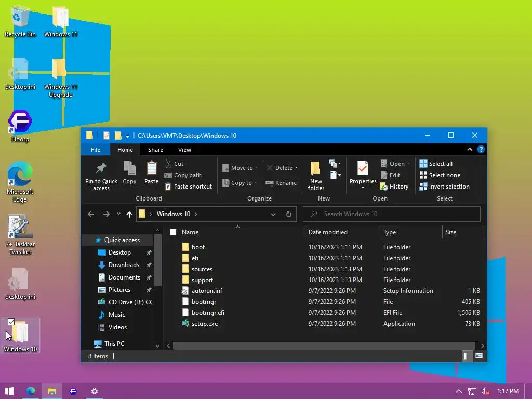
Task: Uncheck the Windows 10 desktop folder checkbox
Action: point(11,322)
